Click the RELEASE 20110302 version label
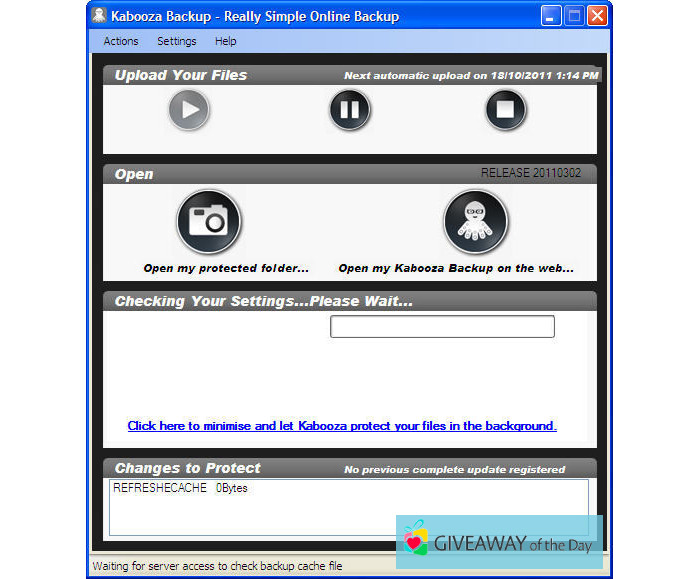 (530, 173)
